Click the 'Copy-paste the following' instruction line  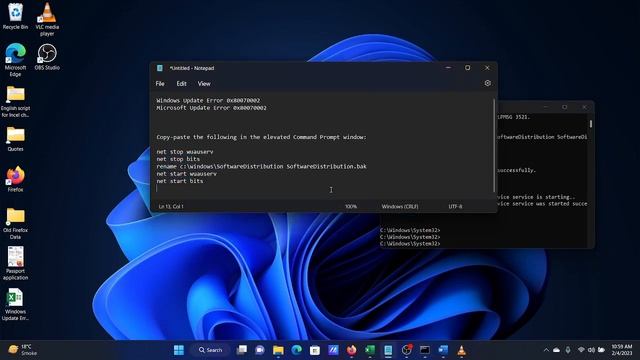(x=261, y=137)
